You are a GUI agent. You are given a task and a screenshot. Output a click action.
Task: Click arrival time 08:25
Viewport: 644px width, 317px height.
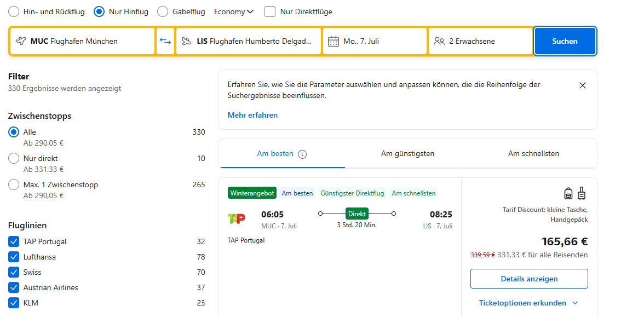point(441,215)
